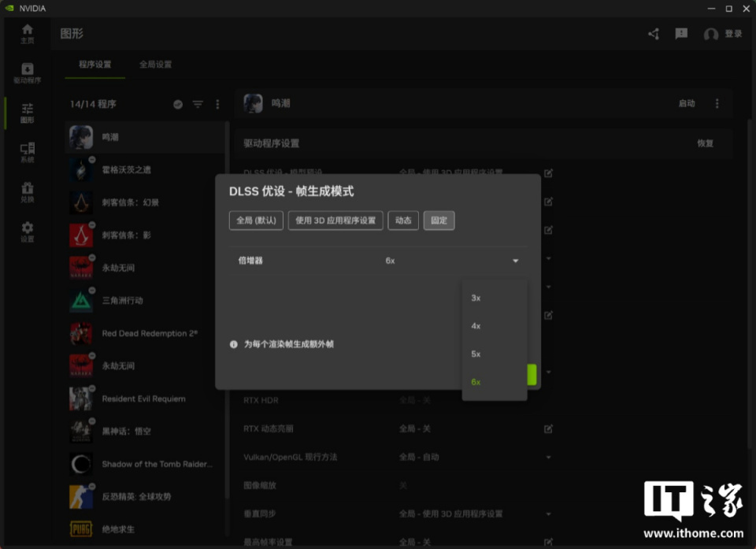The image size is (756, 549).
Task: Select 5x from multiplier list
Action: click(x=495, y=354)
